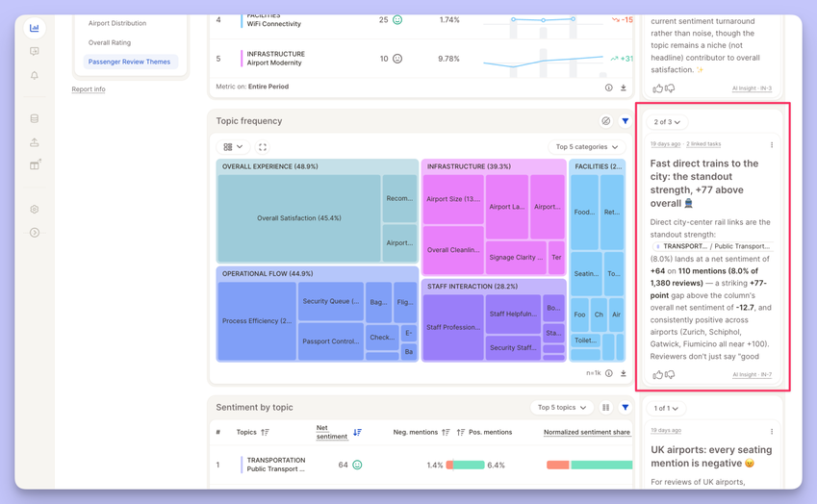Viewport: 817px width, 504px height.
Task: Open the analytics chart icon in sidebar
Action: click(35, 28)
